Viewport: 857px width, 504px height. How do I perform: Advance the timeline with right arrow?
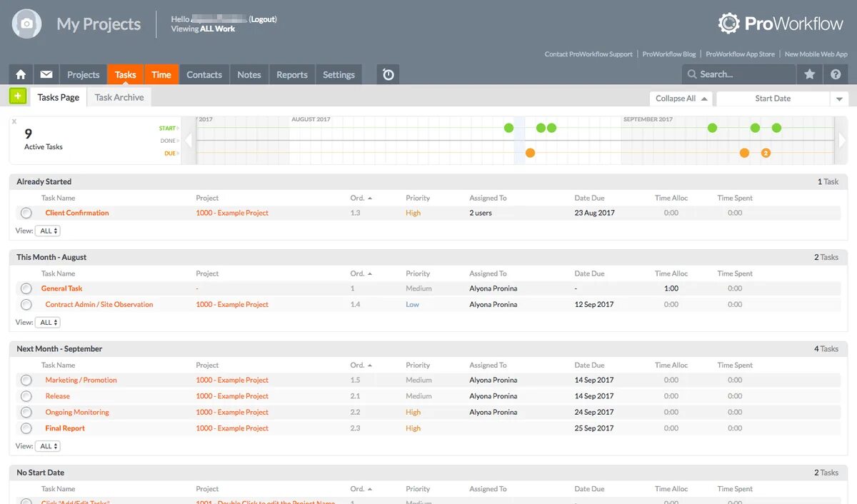[841, 141]
